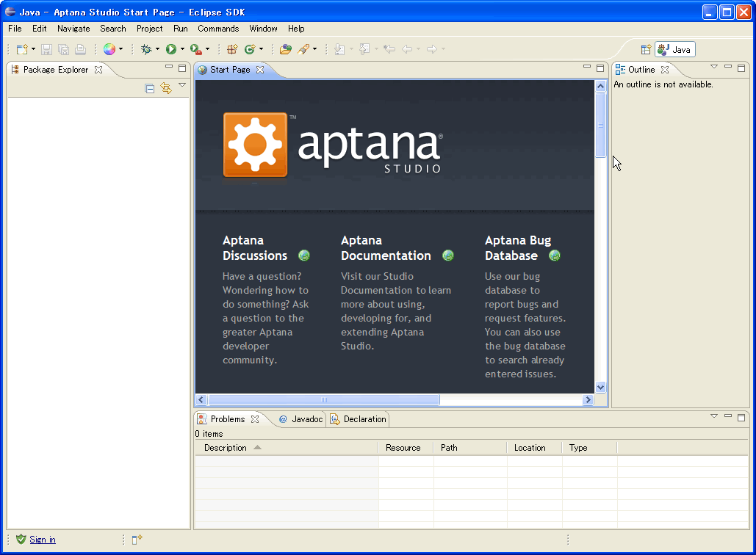
Task: Close the Start Page tab
Action: click(x=259, y=70)
